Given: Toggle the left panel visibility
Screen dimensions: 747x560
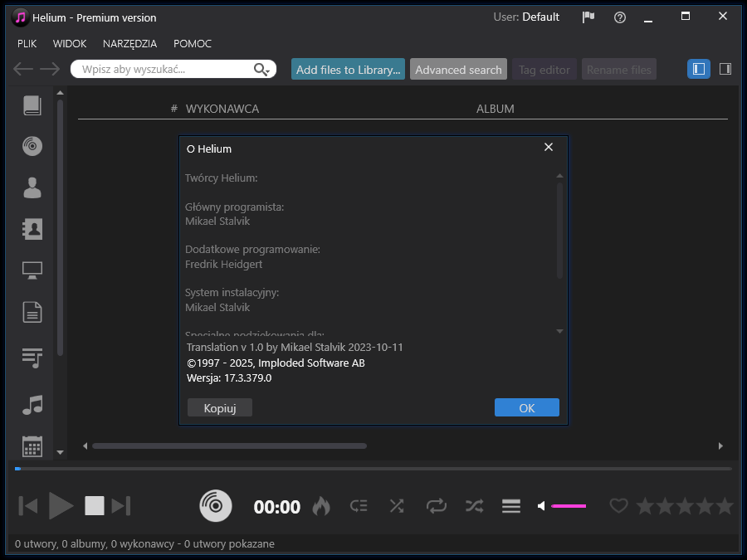Looking at the screenshot, I should tap(698, 69).
